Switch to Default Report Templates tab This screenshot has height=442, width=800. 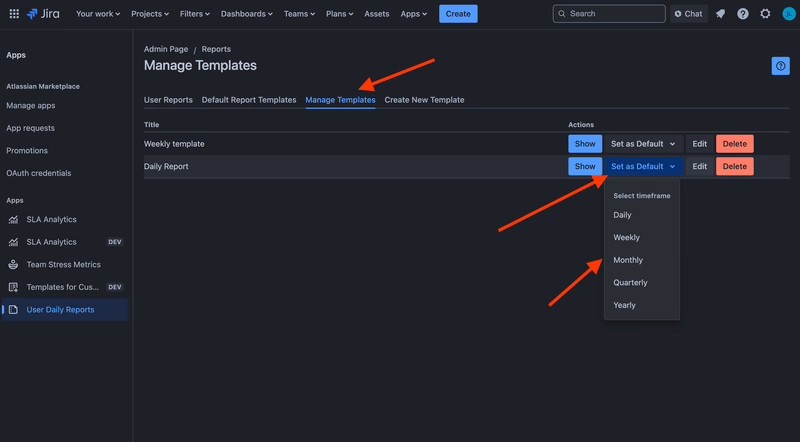click(249, 100)
